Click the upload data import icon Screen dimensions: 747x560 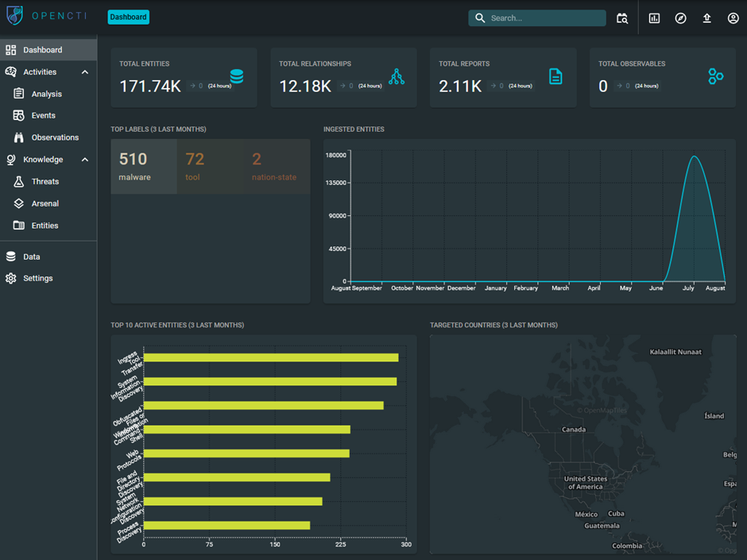(706, 18)
